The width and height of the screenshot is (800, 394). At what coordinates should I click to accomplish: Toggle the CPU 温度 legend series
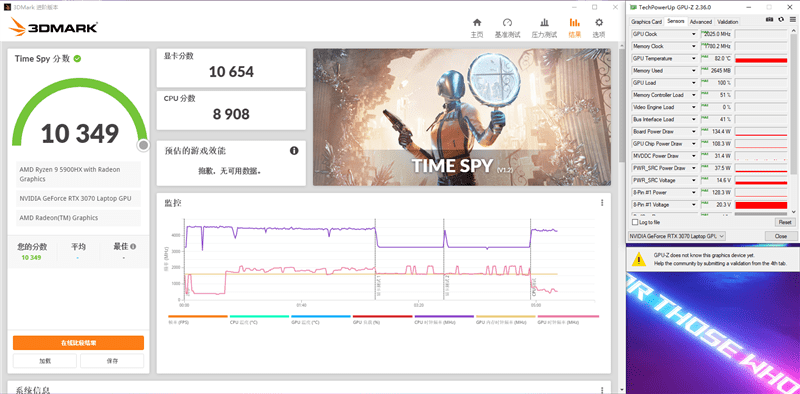tap(259, 319)
